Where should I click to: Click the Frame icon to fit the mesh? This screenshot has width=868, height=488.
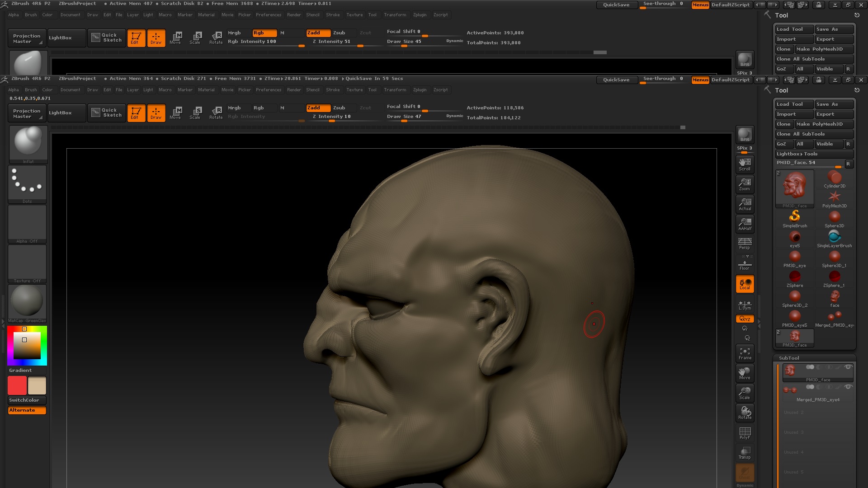(x=745, y=353)
